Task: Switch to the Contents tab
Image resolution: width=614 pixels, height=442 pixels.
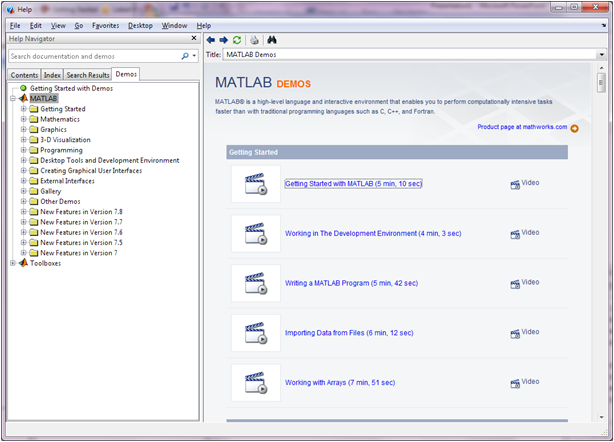Action: pos(24,75)
